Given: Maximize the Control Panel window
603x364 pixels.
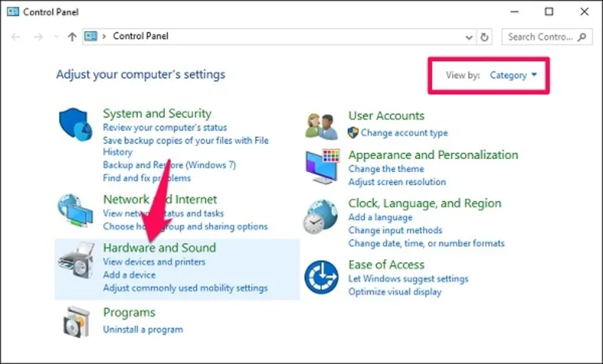Looking at the screenshot, I should pyautogui.click(x=549, y=11).
